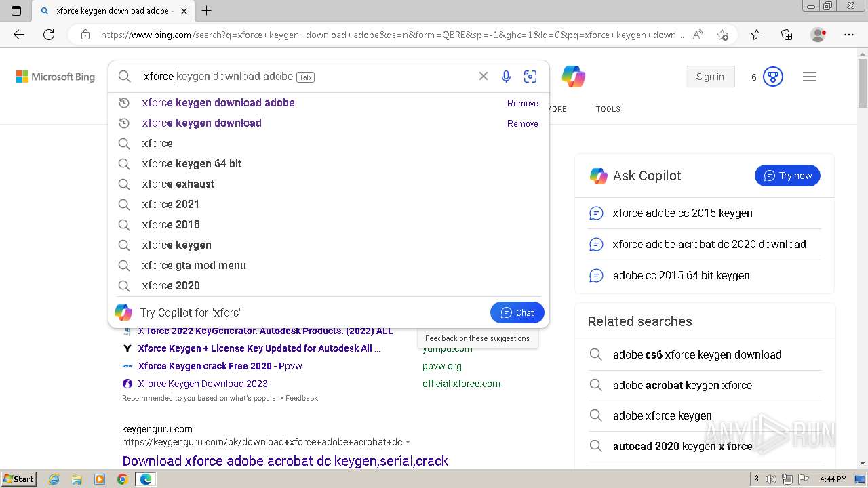This screenshot has height=488, width=868.
Task: Open the TOOLS search tab
Action: click(x=608, y=109)
